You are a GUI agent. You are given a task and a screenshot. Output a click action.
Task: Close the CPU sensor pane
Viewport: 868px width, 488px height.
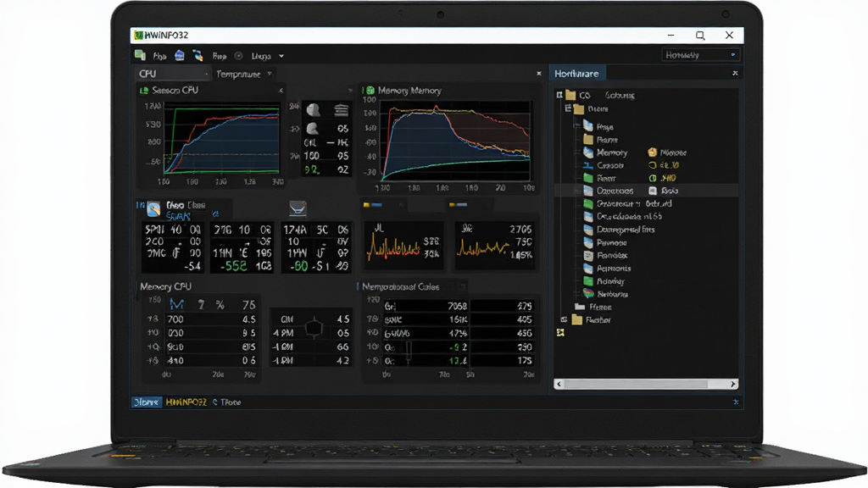[538, 73]
